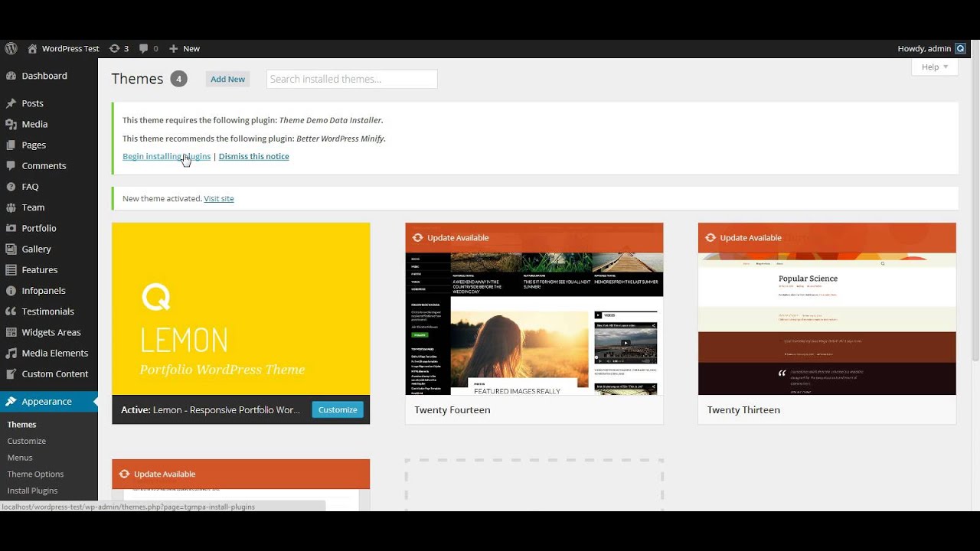Click the Team people icon
The width and height of the screenshot is (980, 551).
pos(11,207)
